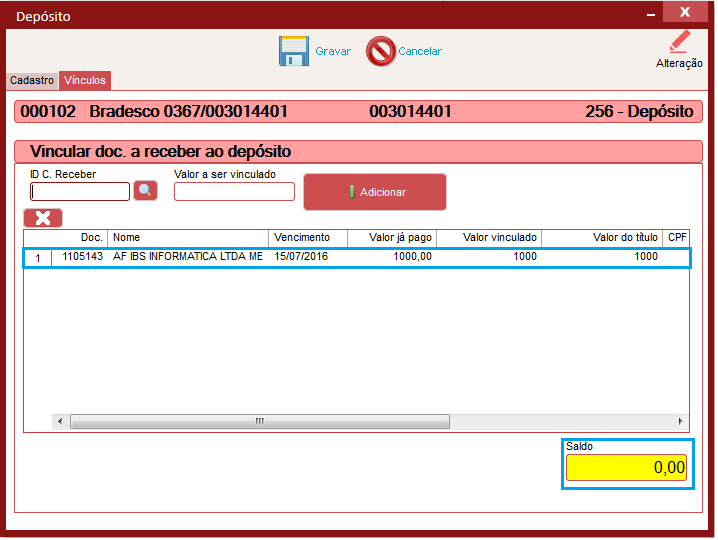Click the account code 000102 text
This screenshot has width=718, height=540.
48,111
